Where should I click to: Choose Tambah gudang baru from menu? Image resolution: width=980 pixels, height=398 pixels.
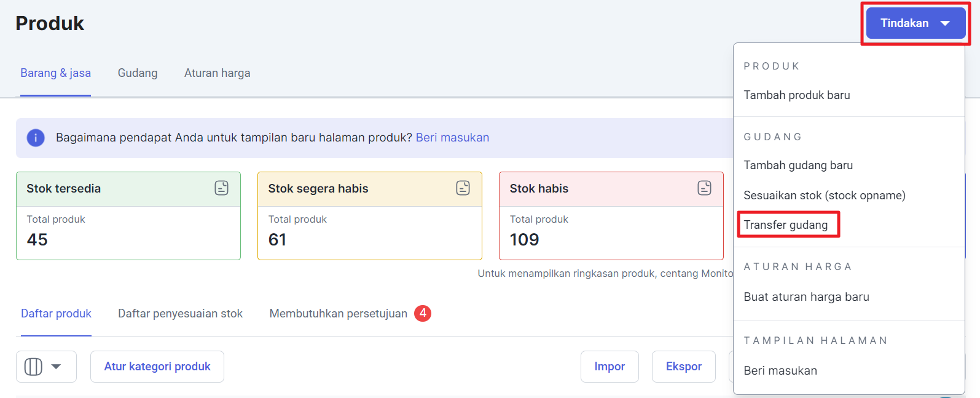[798, 165]
